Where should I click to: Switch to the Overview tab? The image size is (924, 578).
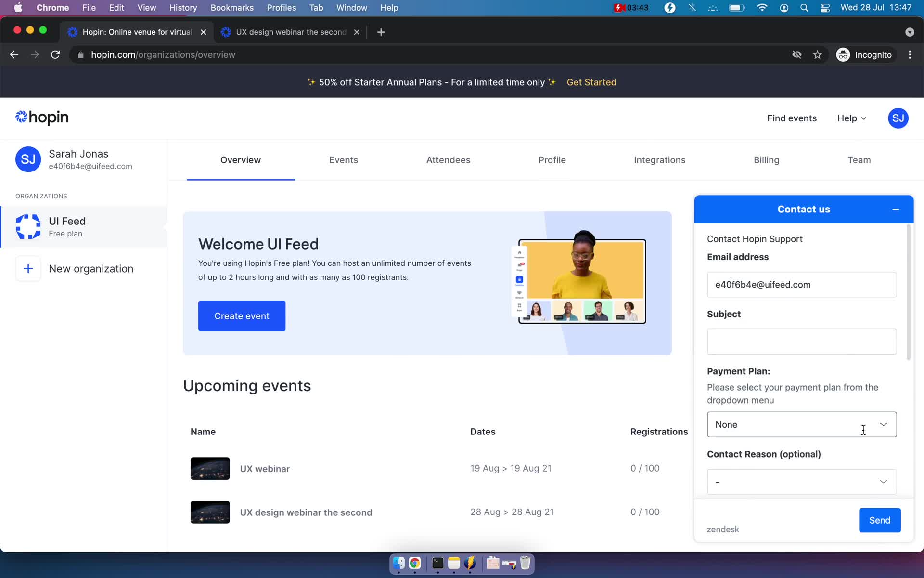240,160
